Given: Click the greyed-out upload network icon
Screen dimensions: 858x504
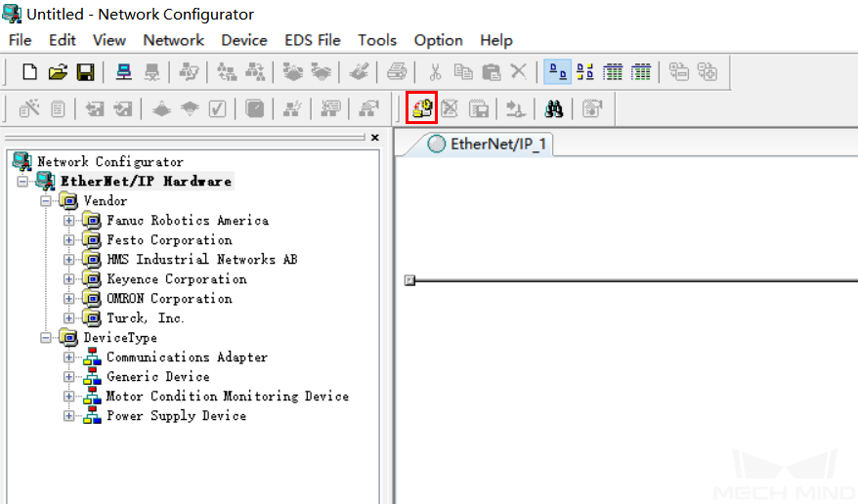Looking at the screenshot, I should click(x=227, y=71).
